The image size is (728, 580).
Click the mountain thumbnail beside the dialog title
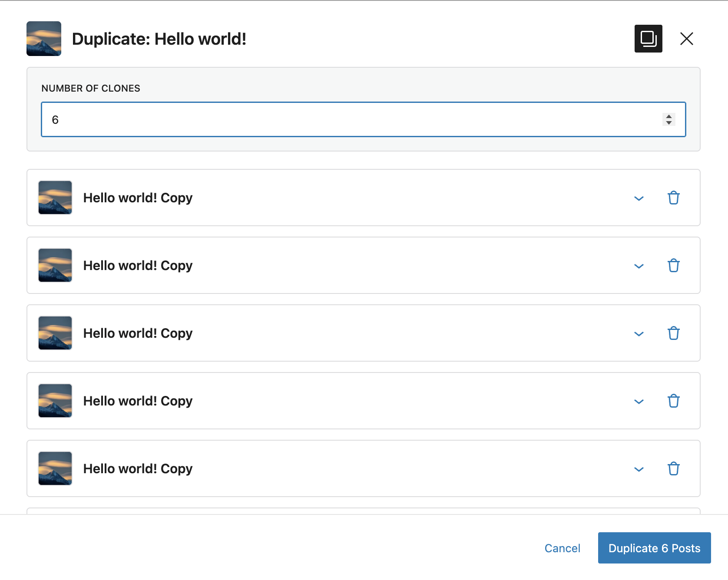44,39
